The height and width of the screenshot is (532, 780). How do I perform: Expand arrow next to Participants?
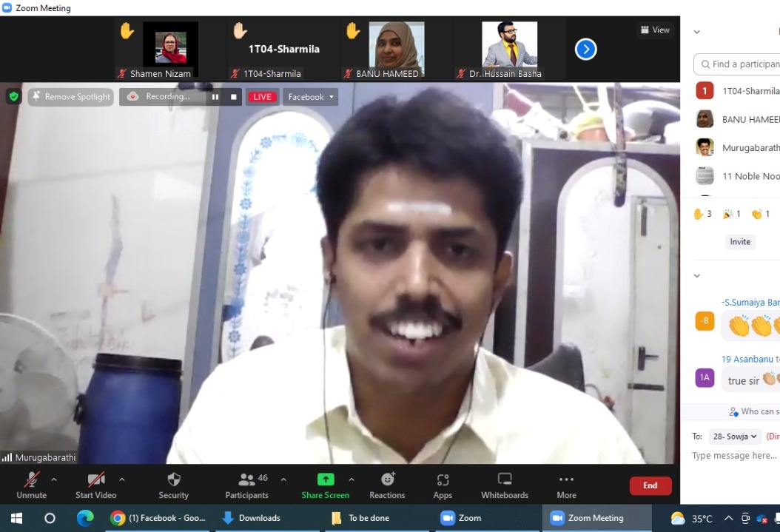pyautogui.click(x=283, y=479)
